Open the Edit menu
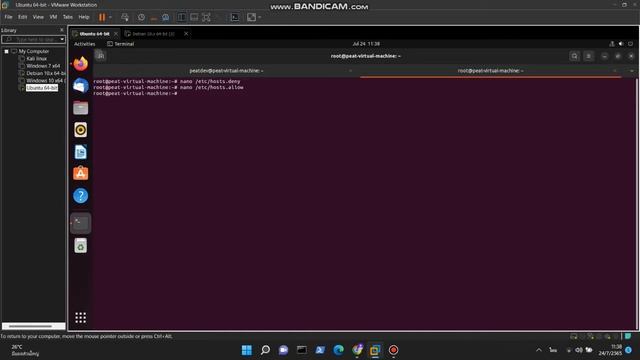 (x=22, y=17)
